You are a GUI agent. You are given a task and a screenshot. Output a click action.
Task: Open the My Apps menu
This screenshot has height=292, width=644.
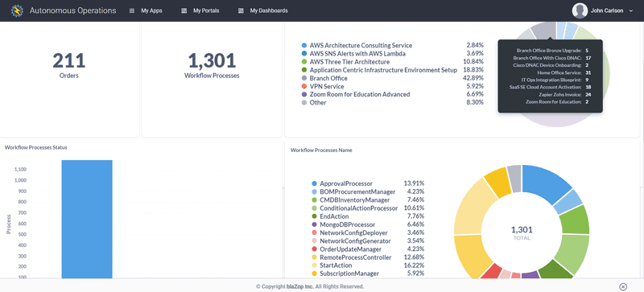click(x=151, y=11)
